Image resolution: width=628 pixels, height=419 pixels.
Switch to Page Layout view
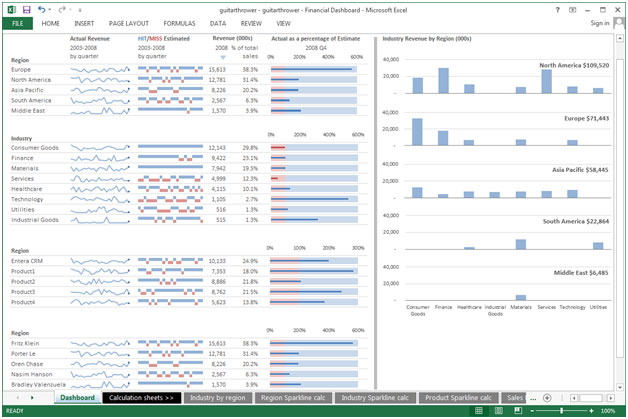click(499, 411)
